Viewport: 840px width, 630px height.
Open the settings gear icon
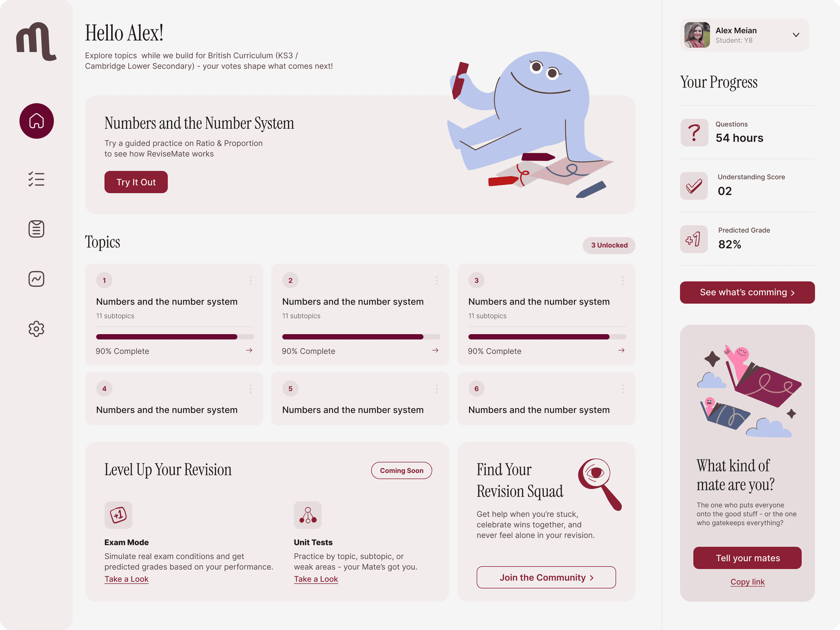click(37, 329)
